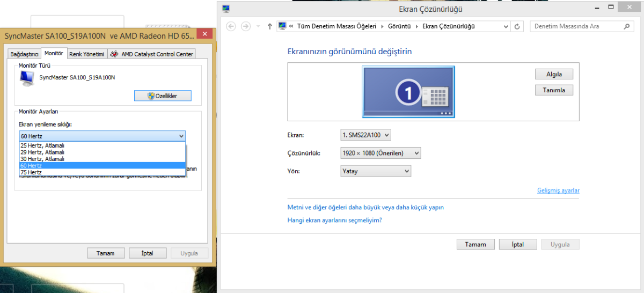
Task: Click the search magnifier icon
Action: (x=627, y=26)
